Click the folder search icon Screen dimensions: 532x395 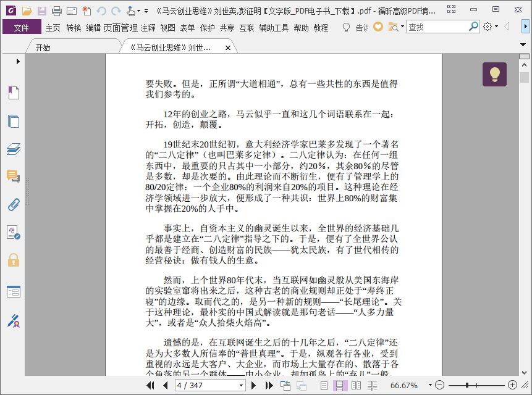click(393, 27)
